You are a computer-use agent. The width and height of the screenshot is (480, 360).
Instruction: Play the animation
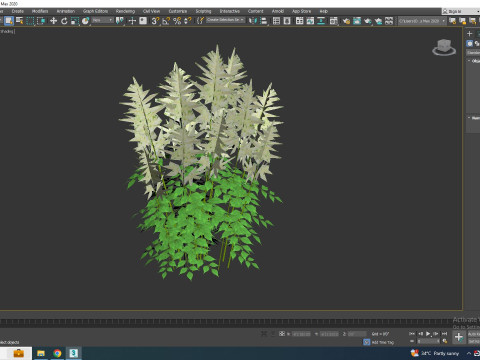point(428,333)
